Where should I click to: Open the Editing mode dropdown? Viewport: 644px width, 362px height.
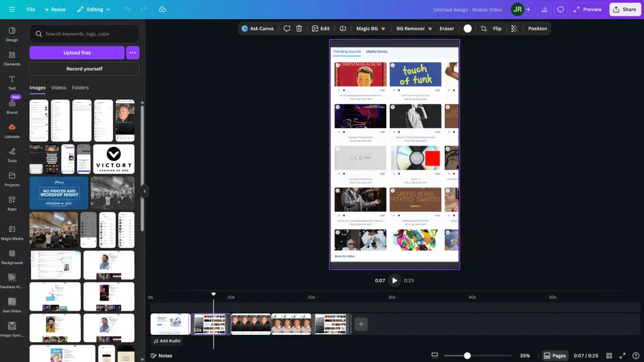tap(94, 9)
